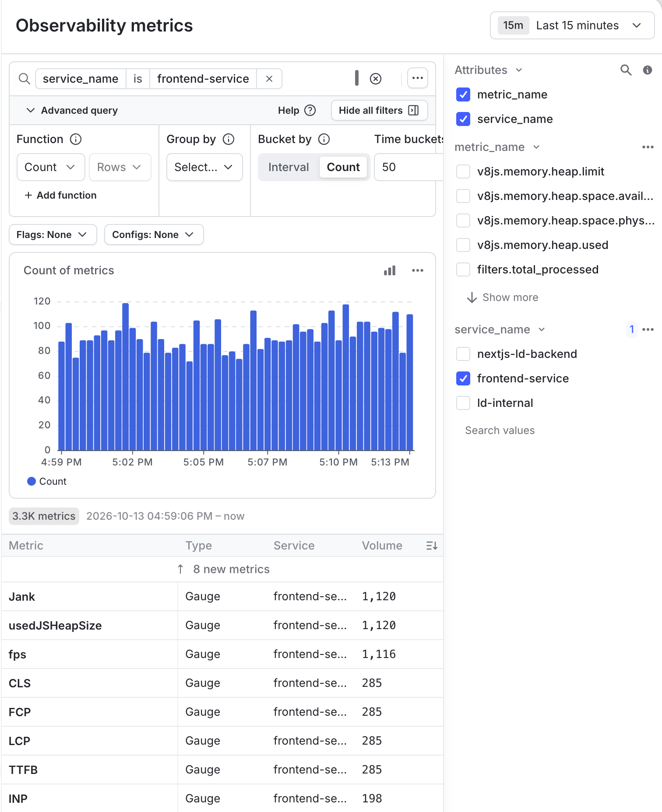
Task: Click the Search values field
Action: [500, 430]
